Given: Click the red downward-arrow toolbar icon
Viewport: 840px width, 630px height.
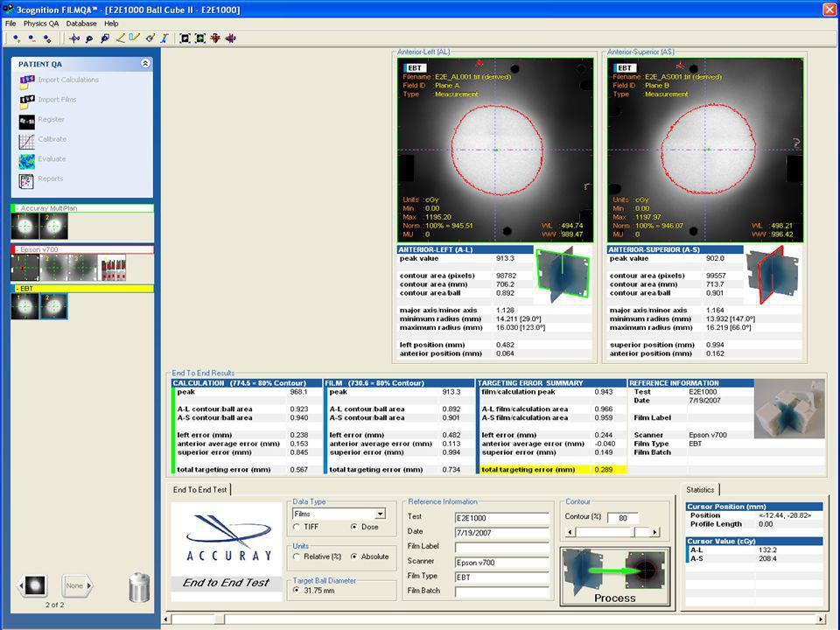Looking at the screenshot, I should click(215, 38).
